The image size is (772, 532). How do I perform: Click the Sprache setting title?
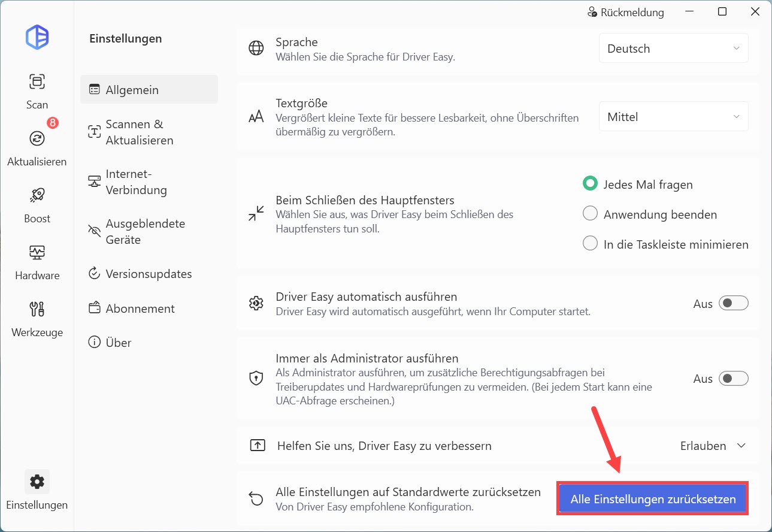[x=296, y=43]
